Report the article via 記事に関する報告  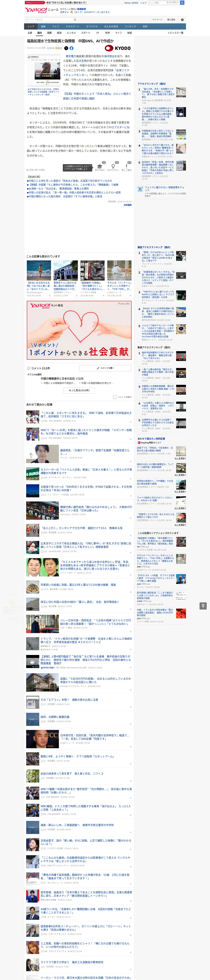click(x=35, y=170)
